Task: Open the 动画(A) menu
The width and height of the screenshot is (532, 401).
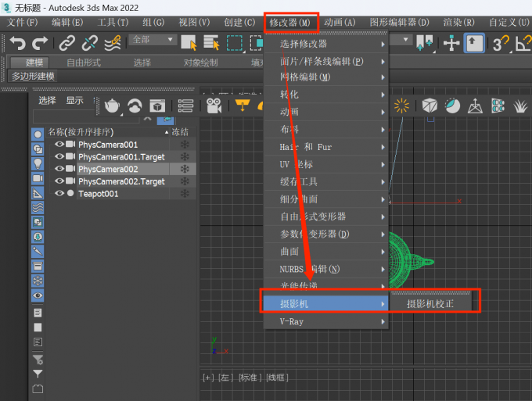Action: [x=340, y=23]
